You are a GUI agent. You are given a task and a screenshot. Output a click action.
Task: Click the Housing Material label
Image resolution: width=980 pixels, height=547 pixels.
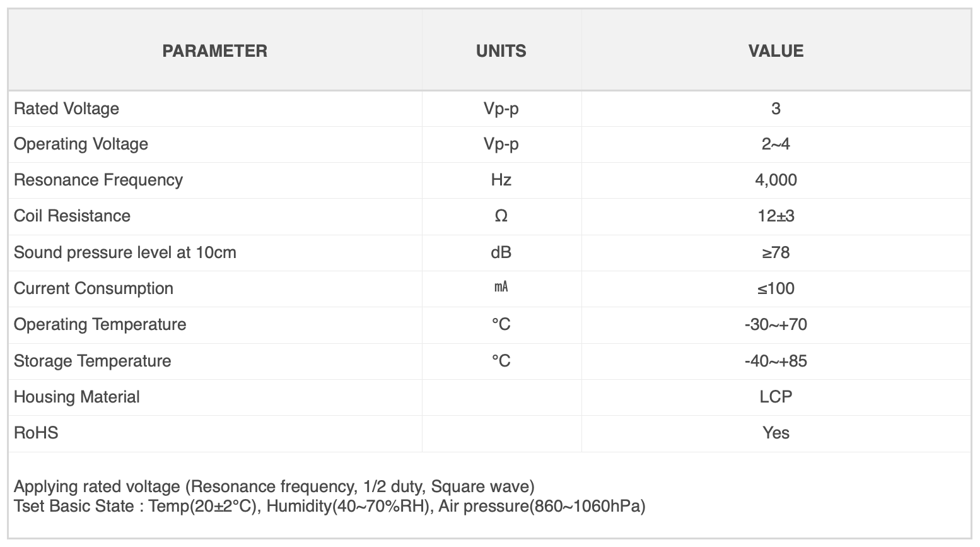pos(76,397)
